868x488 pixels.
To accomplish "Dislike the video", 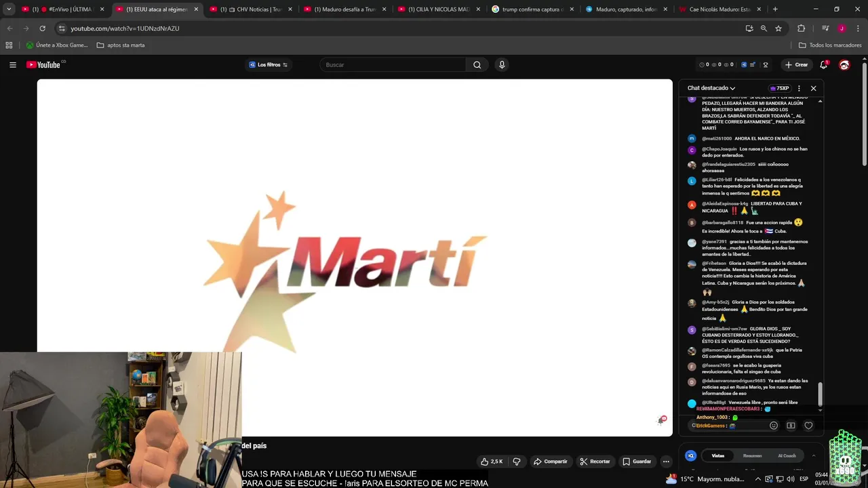I will point(517,462).
